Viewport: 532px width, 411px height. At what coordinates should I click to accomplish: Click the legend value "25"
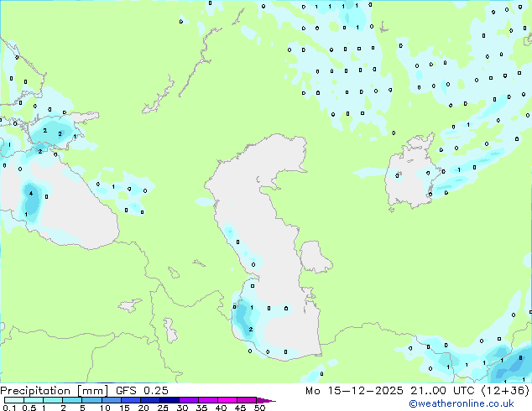[163, 408]
